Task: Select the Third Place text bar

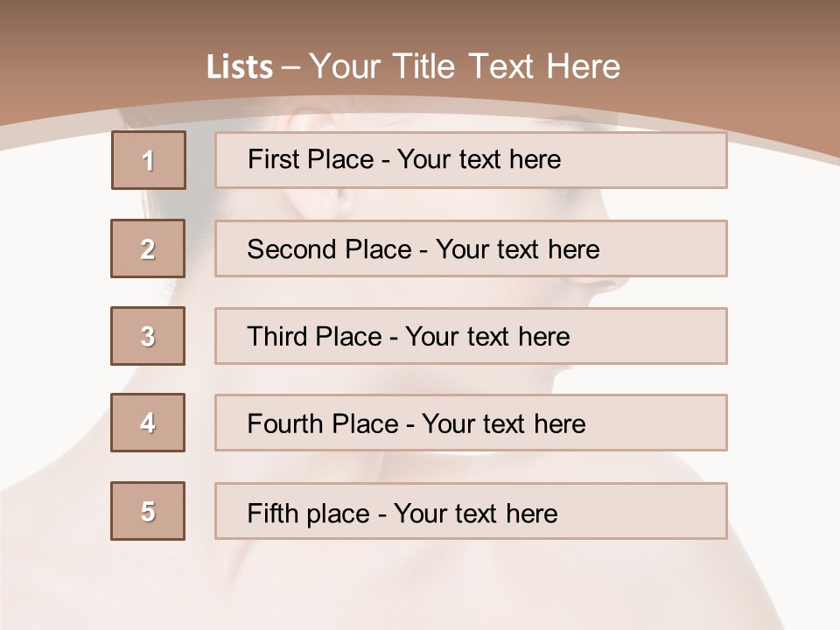Action: pos(471,336)
